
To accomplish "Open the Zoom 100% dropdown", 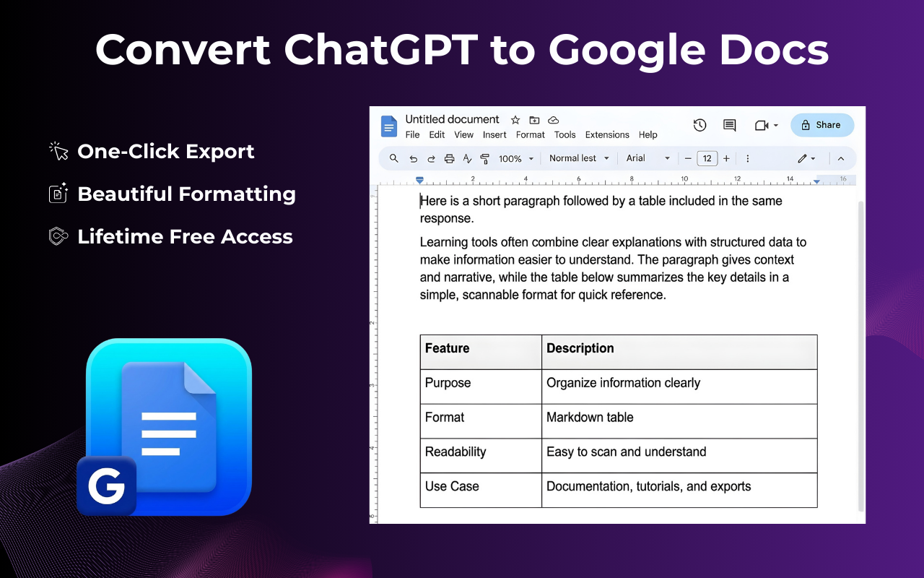I will (x=515, y=158).
